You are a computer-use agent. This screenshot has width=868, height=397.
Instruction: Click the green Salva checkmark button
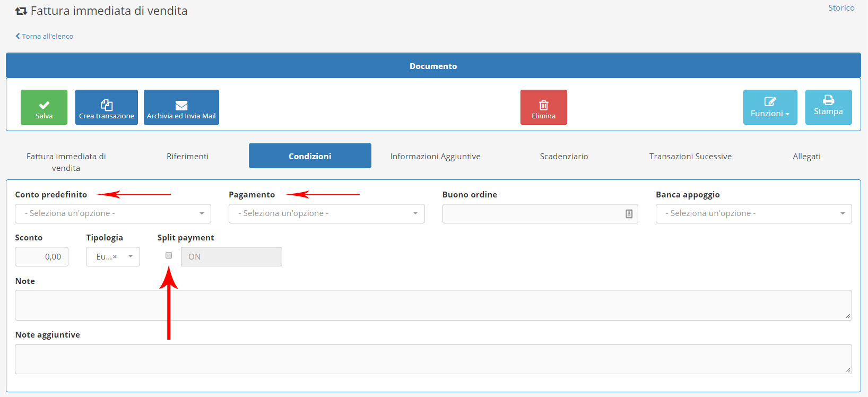tap(44, 107)
